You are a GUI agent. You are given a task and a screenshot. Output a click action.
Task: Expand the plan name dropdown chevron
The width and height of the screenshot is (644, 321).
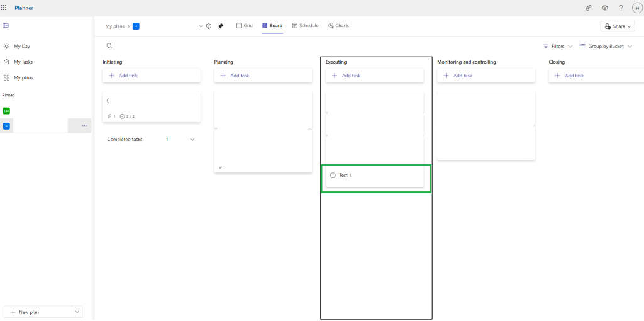pos(201,26)
